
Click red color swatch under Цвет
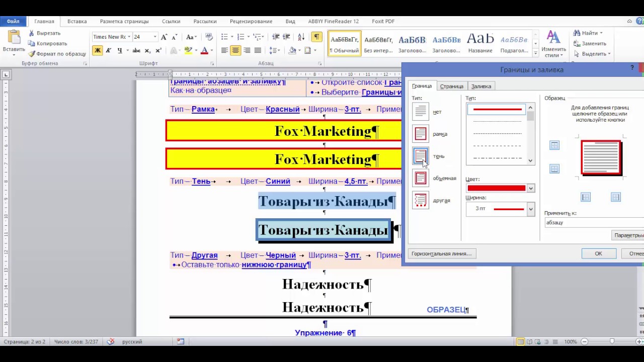496,188
